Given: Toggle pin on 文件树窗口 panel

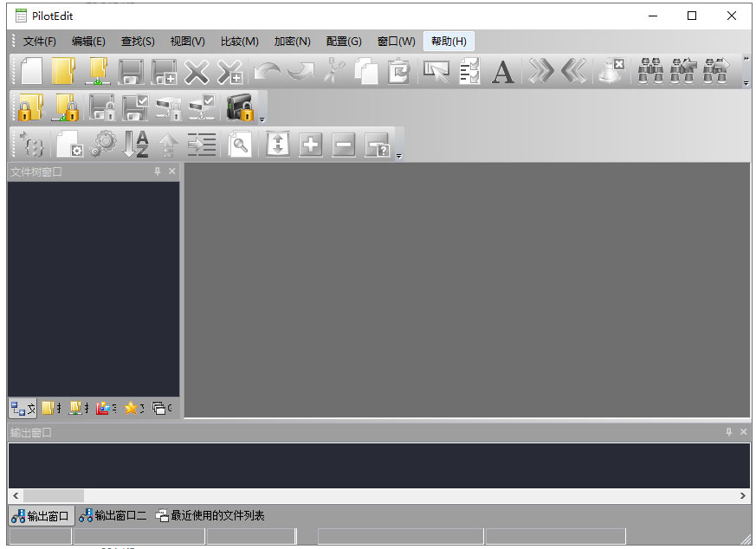Looking at the screenshot, I should click(x=158, y=171).
